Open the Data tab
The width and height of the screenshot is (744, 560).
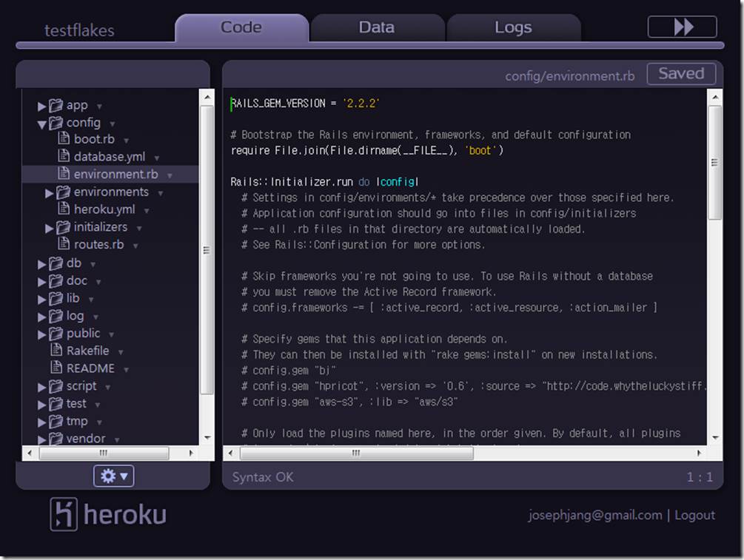pyautogui.click(x=377, y=27)
